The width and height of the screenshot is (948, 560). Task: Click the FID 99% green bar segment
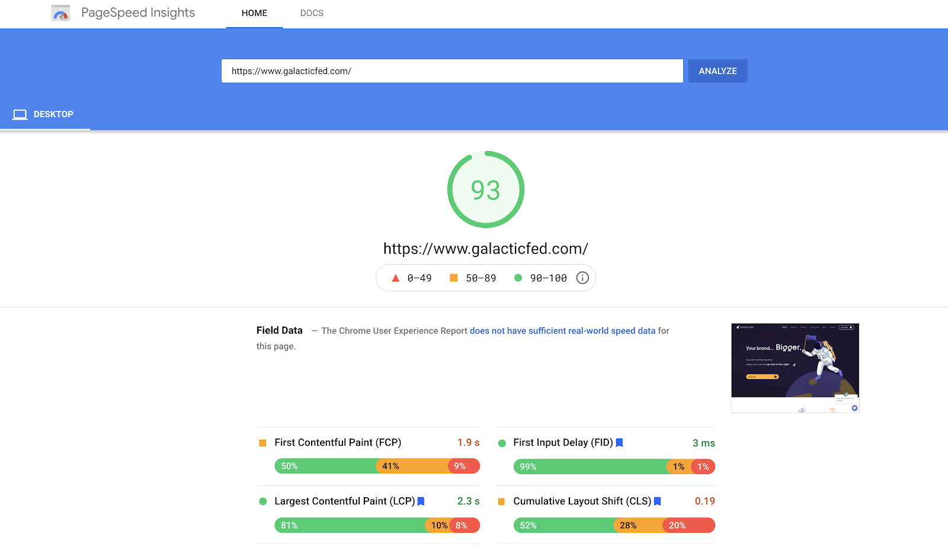(x=591, y=467)
